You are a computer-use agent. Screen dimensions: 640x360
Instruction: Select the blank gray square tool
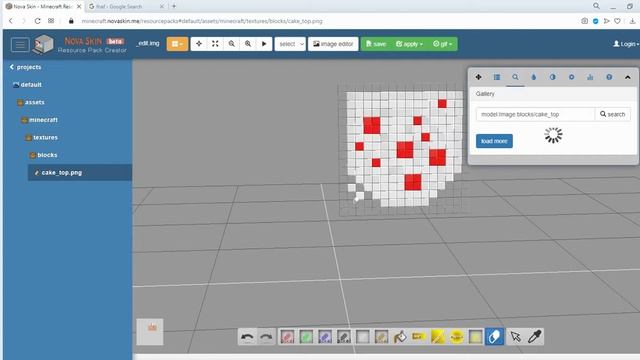[362, 337]
